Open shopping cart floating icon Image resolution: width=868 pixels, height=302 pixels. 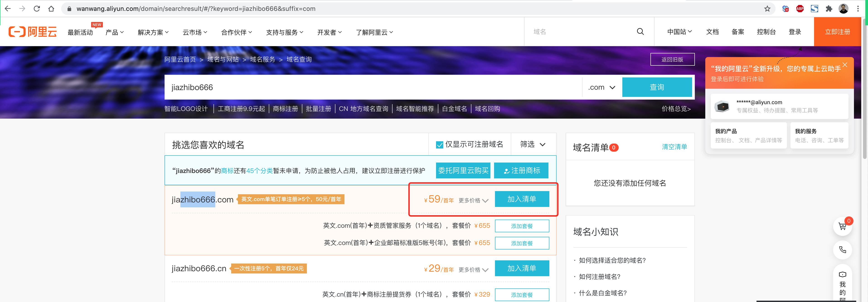click(842, 227)
